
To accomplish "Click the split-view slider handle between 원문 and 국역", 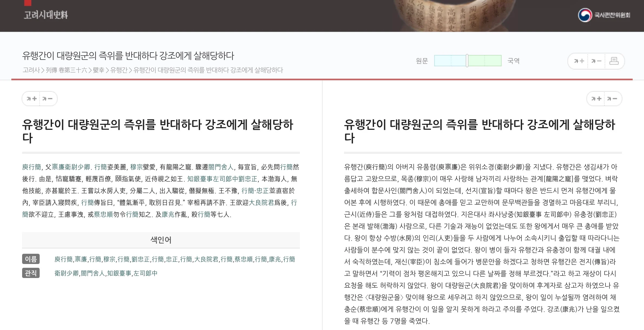I will (467, 61).
